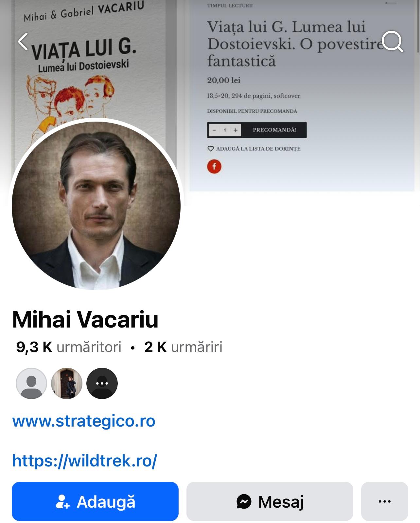Click the PRECOMANDĂ! button

pyautogui.click(x=274, y=130)
